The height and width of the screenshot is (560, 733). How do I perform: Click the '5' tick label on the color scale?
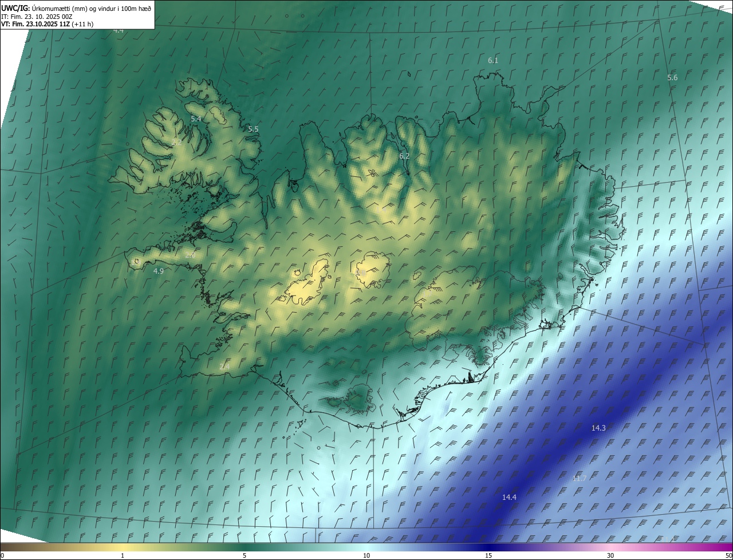(x=245, y=555)
